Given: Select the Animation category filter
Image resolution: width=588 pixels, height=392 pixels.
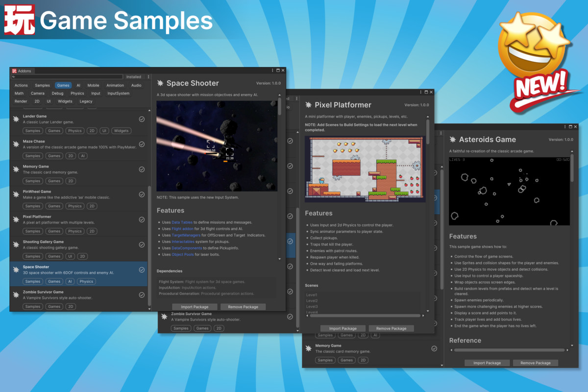Looking at the screenshot, I should click(115, 85).
